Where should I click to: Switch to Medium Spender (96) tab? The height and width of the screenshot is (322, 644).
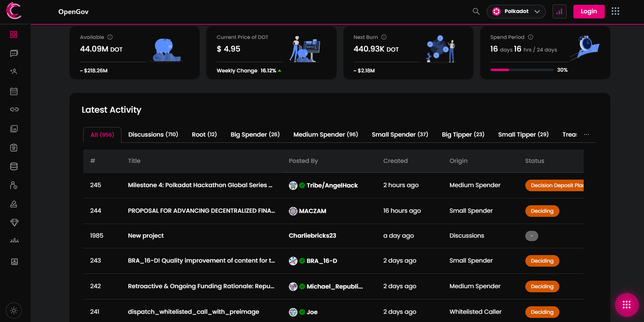(326, 135)
